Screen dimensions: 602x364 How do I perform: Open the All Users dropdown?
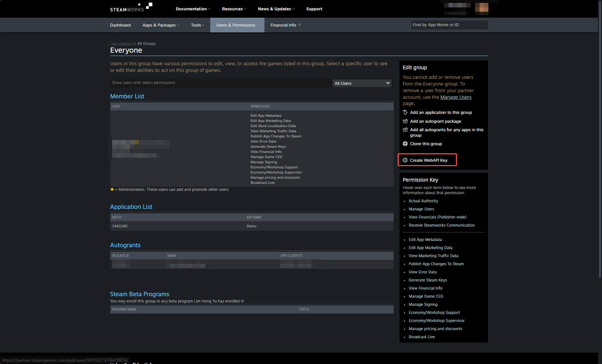click(x=361, y=83)
